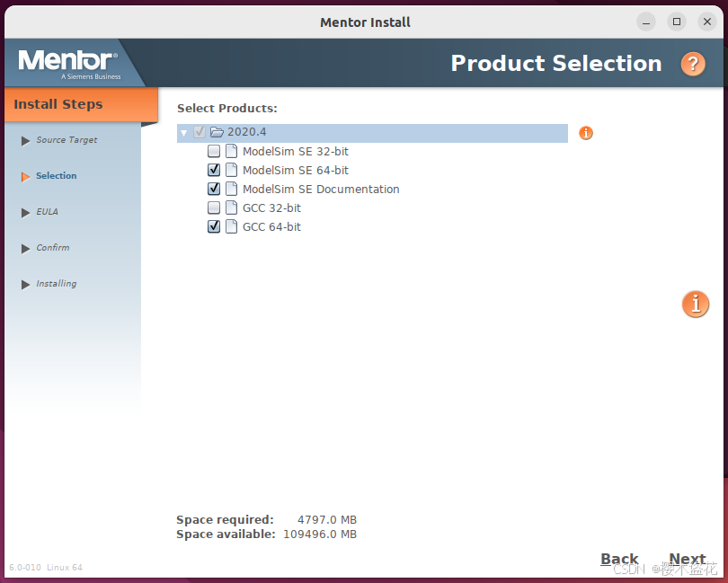Image resolution: width=728 pixels, height=583 pixels.
Task: Select the 2020.4 tree row label
Action: pos(246,132)
